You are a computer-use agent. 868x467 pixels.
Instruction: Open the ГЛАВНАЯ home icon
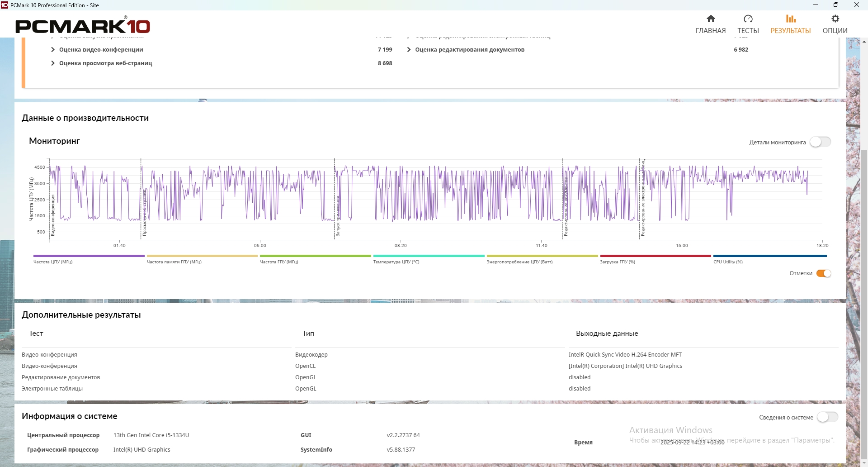click(x=711, y=19)
